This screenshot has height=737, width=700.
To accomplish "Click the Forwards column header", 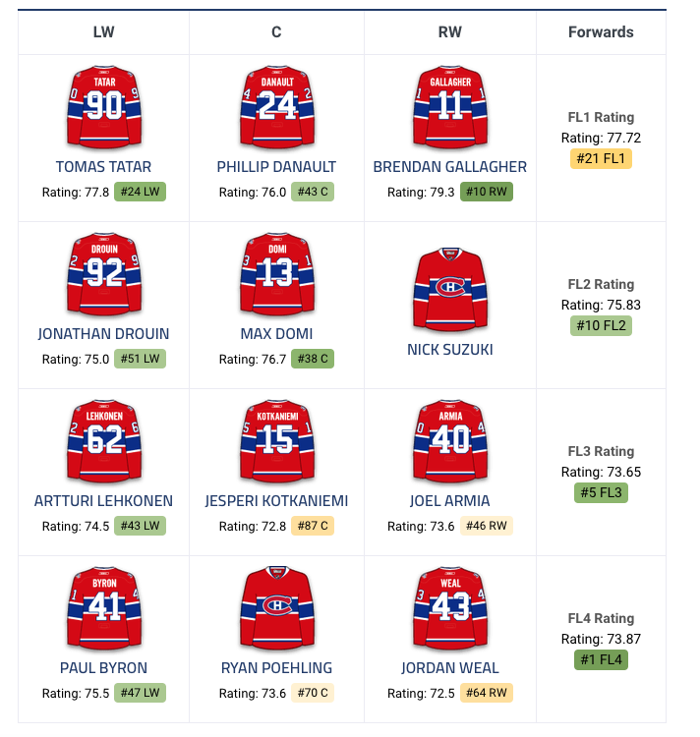I will pos(601,31).
